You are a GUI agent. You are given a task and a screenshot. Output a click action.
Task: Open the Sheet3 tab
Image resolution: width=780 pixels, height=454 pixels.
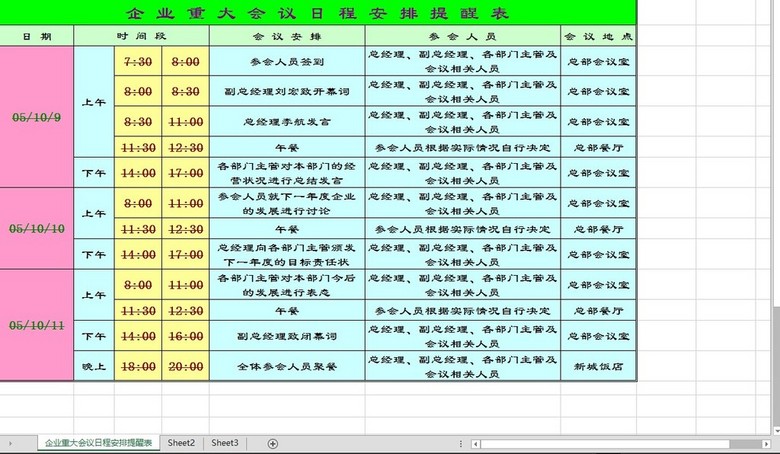point(225,442)
